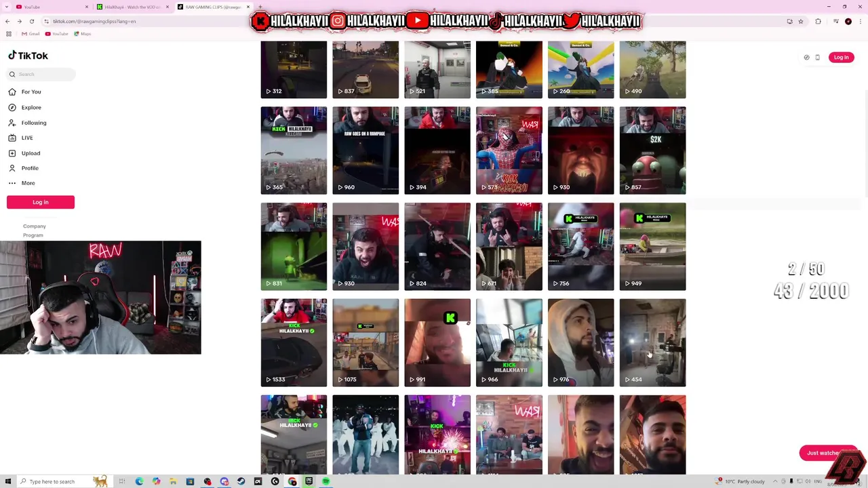The height and width of the screenshot is (488, 868).
Task: Open File Explorer from taskbar
Action: tap(173, 481)
